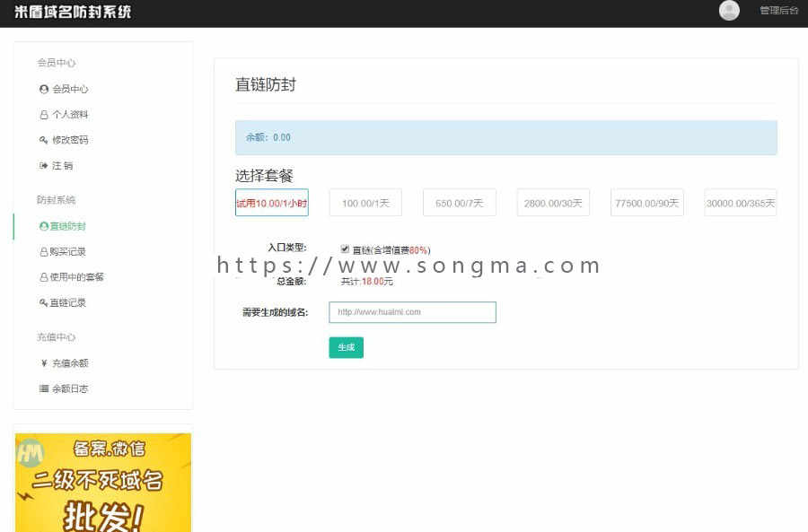Click the 直链防封 page heading
The height and width of the screenshot is (532, 808).
(x=266, y=84)
